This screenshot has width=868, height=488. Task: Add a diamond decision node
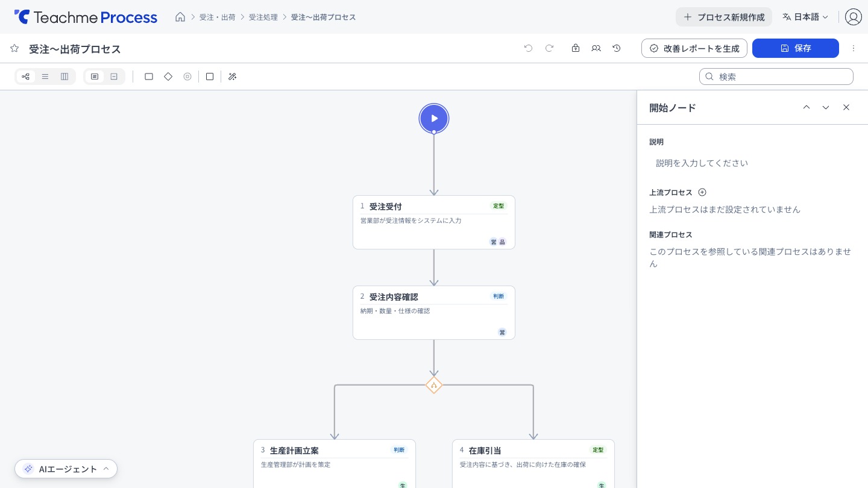(x=168, y=77)
